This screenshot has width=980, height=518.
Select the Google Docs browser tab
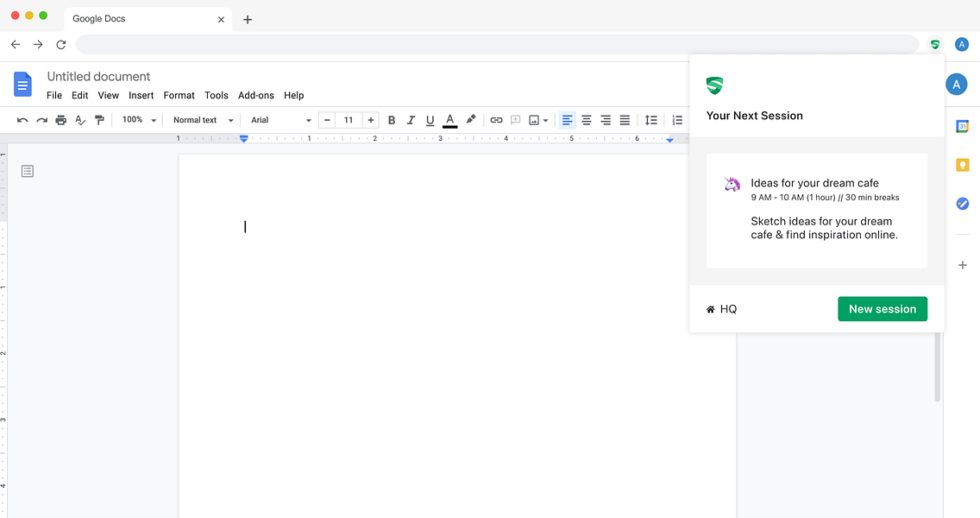click(x=148, y=19)
